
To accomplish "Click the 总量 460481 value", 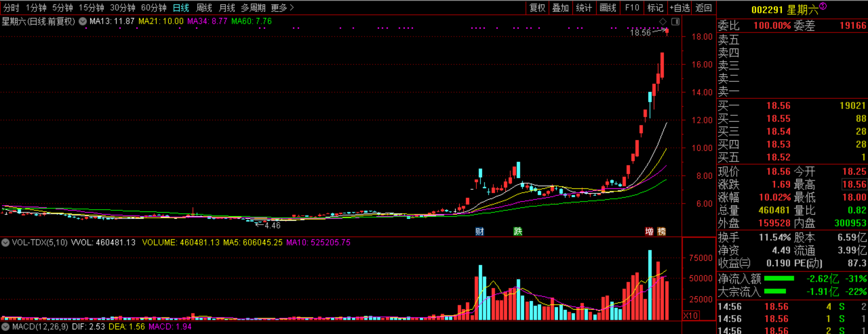I will 774,210.
